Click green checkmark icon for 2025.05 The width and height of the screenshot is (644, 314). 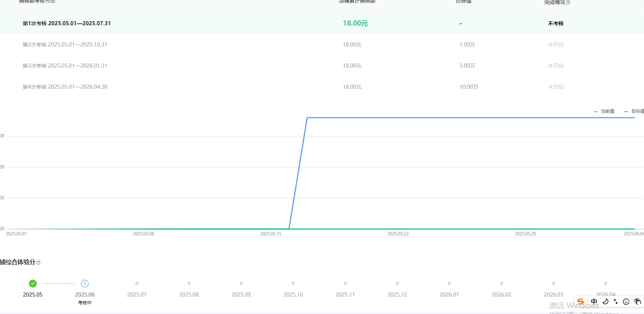[33, 284]
